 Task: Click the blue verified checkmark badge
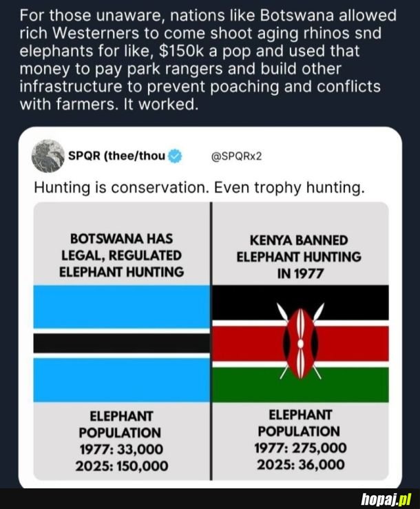pos(175,156)
